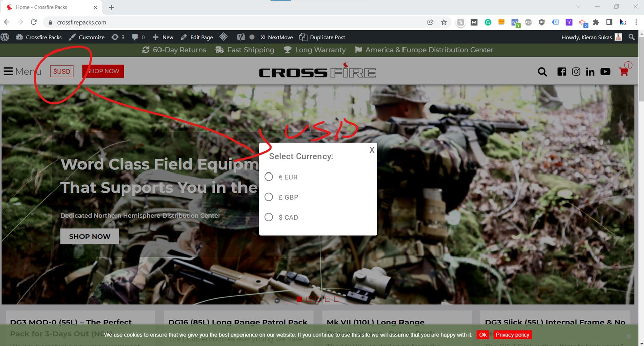Image resolution: width=644 pixels, height=346 pixels.
Task: Open Crossfire Packs dashboard link
Action: coord(39,37)
